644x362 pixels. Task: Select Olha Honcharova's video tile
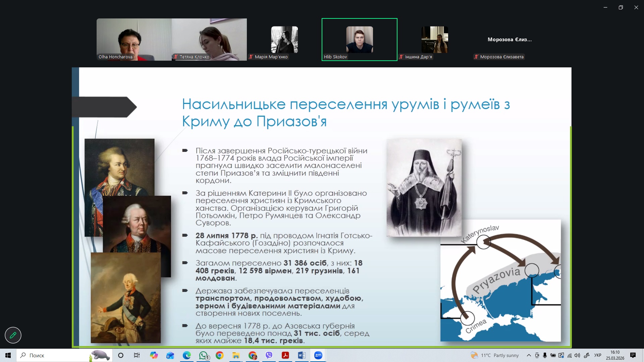134,40
